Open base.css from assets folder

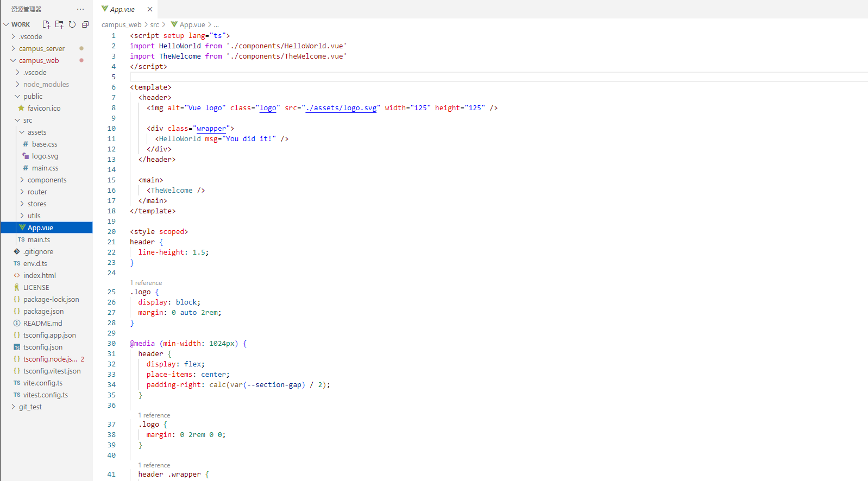point(45,144)
